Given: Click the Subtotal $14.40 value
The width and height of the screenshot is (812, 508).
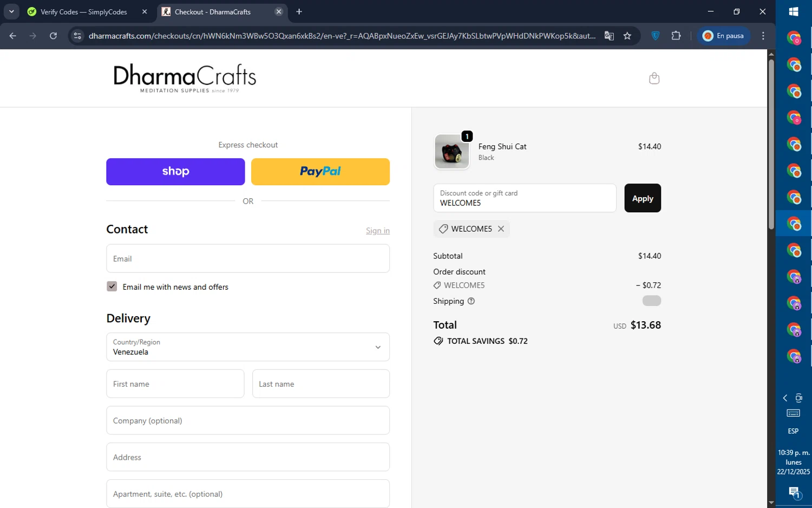Looking at the screenshot, I should (x=650, y=256).
